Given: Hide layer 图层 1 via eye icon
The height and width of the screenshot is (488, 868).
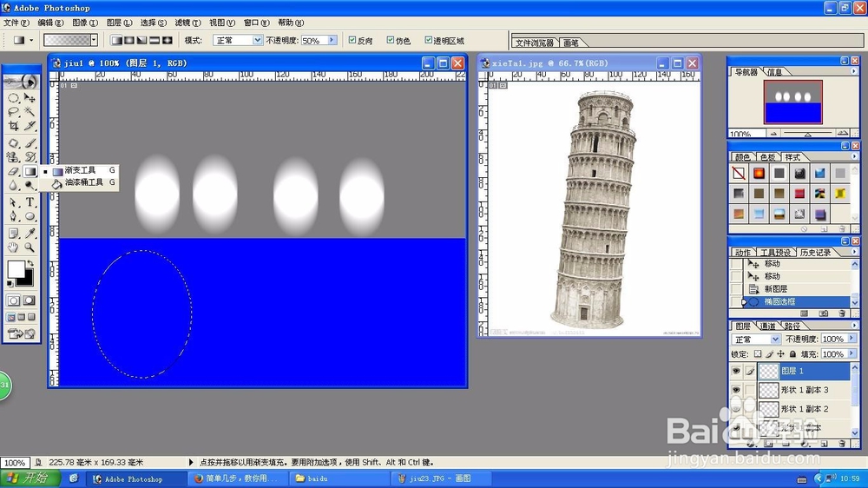Looking at the screenshot, I should coord(736,371).
